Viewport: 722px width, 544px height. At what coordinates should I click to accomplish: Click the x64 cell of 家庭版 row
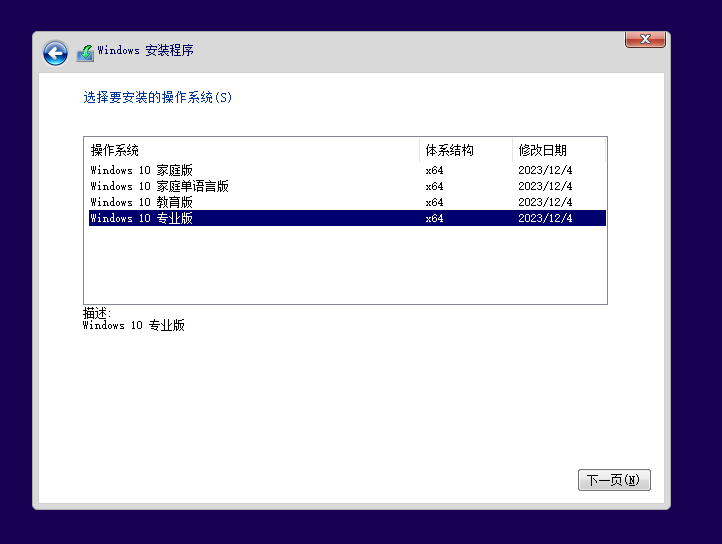[x=434, y=170]
